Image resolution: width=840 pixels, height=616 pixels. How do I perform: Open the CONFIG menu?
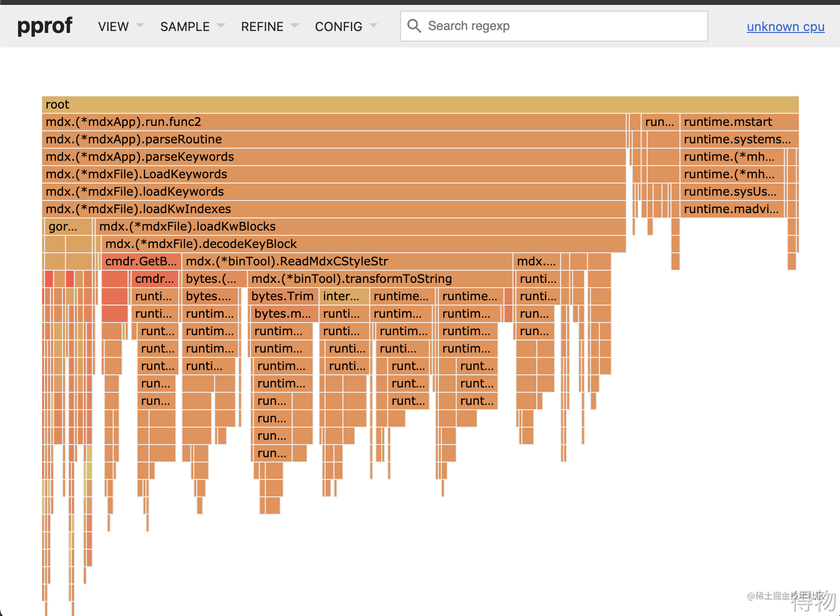[x=345, y=27]
